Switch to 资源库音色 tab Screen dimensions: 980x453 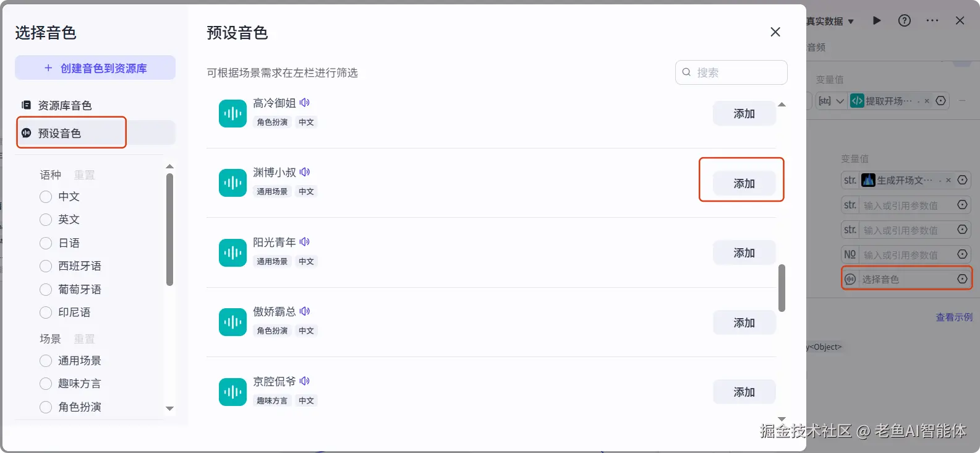point(65,106)
